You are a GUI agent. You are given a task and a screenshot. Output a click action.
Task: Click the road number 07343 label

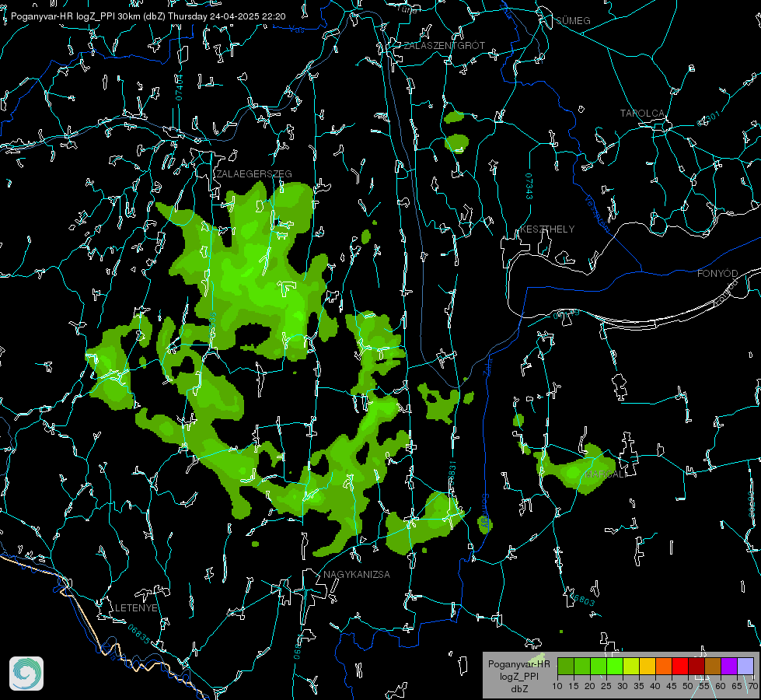(529, 186)
